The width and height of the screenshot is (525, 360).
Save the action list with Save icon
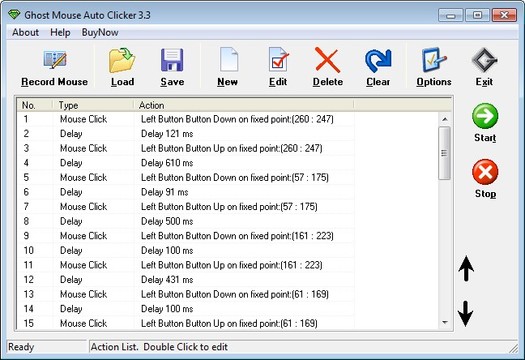click(x=172, y=60)
